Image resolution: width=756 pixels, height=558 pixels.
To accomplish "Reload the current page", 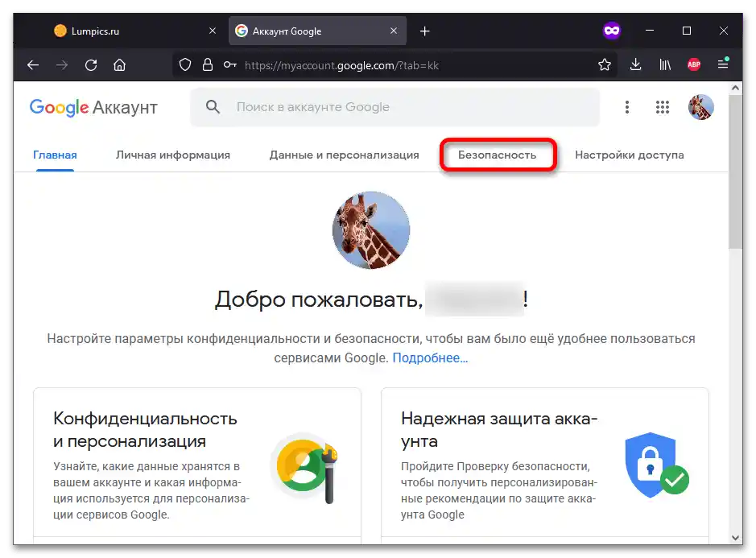I will pyautogui.click(x=91, y=64).
